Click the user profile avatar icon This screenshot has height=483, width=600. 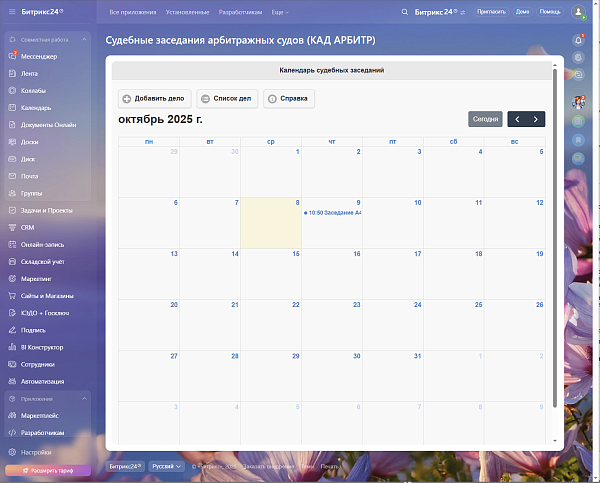point(579,12)
